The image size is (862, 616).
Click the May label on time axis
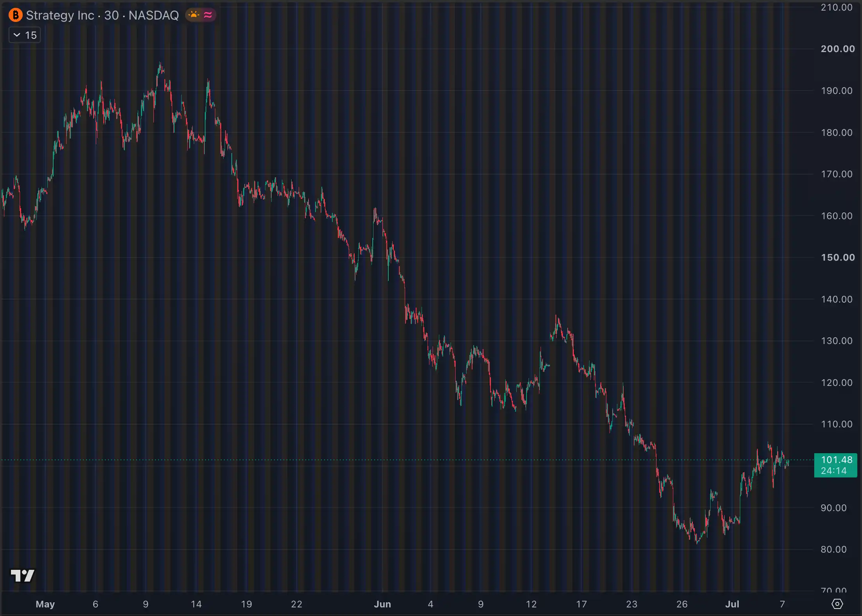45,604
